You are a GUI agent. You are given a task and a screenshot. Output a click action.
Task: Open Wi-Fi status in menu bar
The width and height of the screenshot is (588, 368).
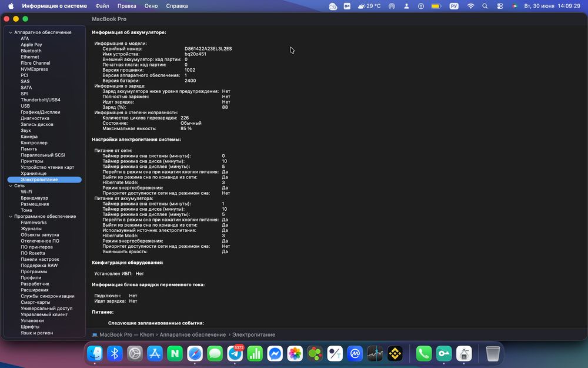click(x=470, y=6)
